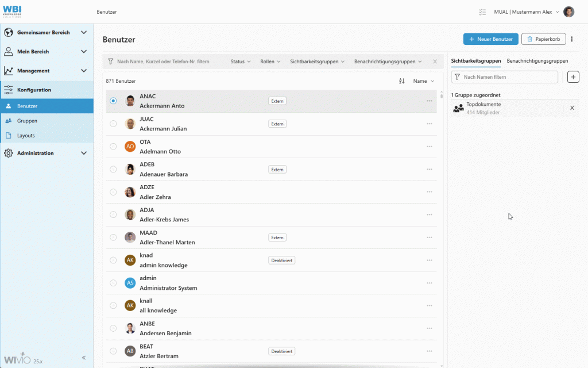Collapse the Gemeinsamer Bereich section
588x368 pixels.
[x=83, y=32]
